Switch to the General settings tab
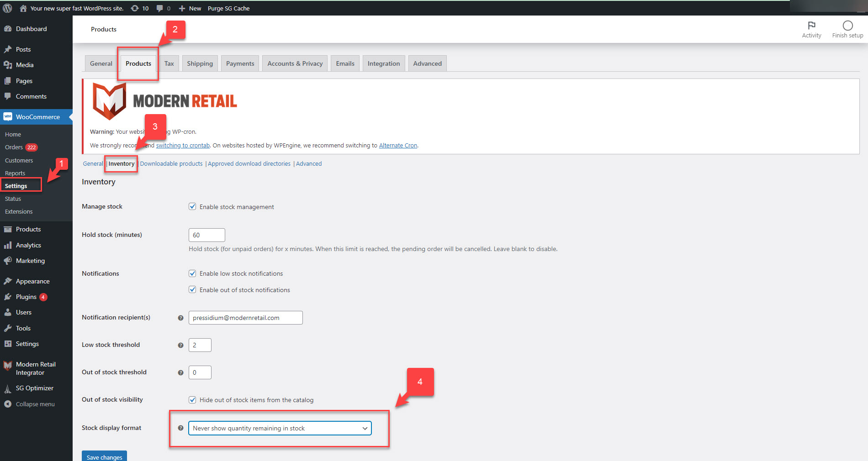 pos(101,63)
